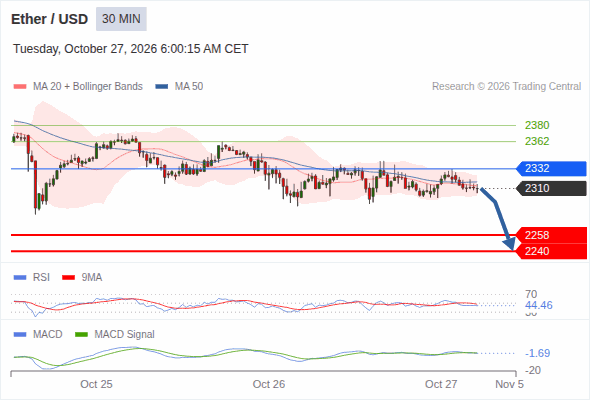Click the red 2240 support price tag
Screen dimensions: 590x400
[x=551, y=251]
